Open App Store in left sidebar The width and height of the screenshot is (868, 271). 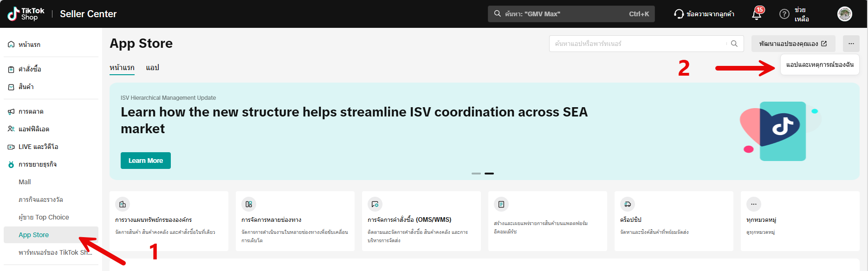34,235
